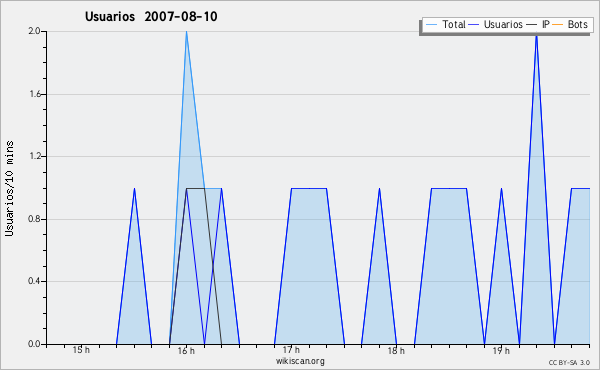Click the 0.0 y-axis value
Screen dimensions: 600x370
[x=35, y=344]
